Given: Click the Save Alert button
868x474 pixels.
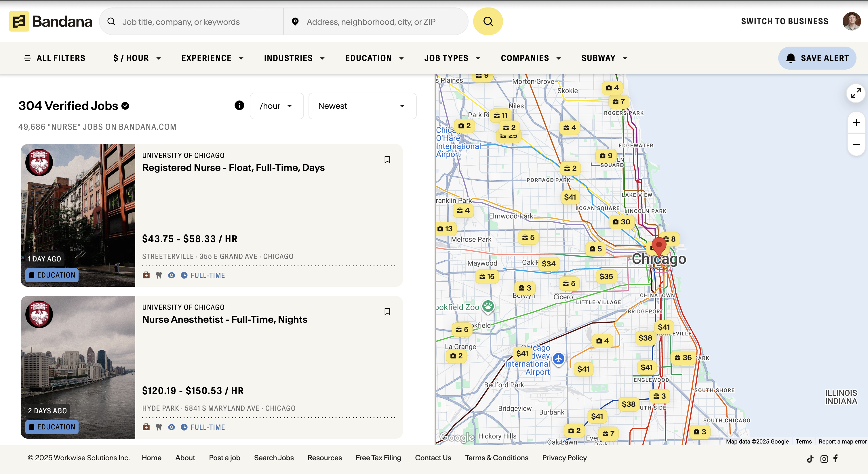Looking at the screenshot, I should pyautogui.click(x=817, y=58).
